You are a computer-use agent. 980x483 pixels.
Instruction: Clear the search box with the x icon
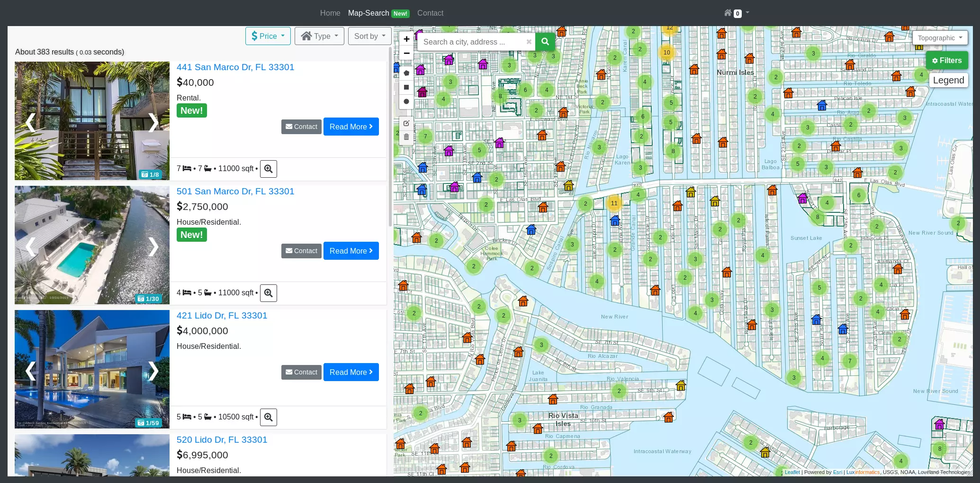pos(529,42)
